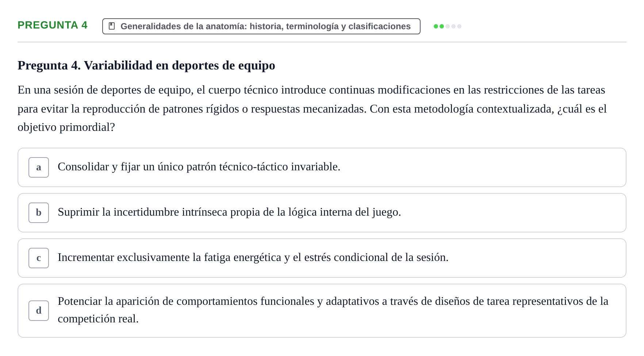Open the Generalidades de la anatomía topic tag
Screen dimensions: 644x356
click(x=261, y=26)
